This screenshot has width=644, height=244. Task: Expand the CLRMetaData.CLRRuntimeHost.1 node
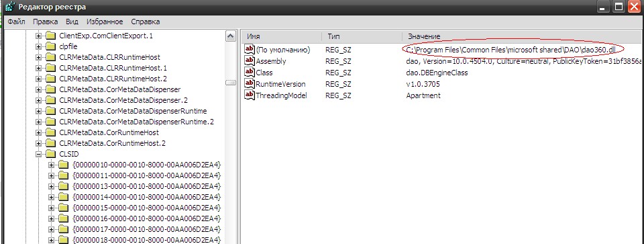pos(39,68)
